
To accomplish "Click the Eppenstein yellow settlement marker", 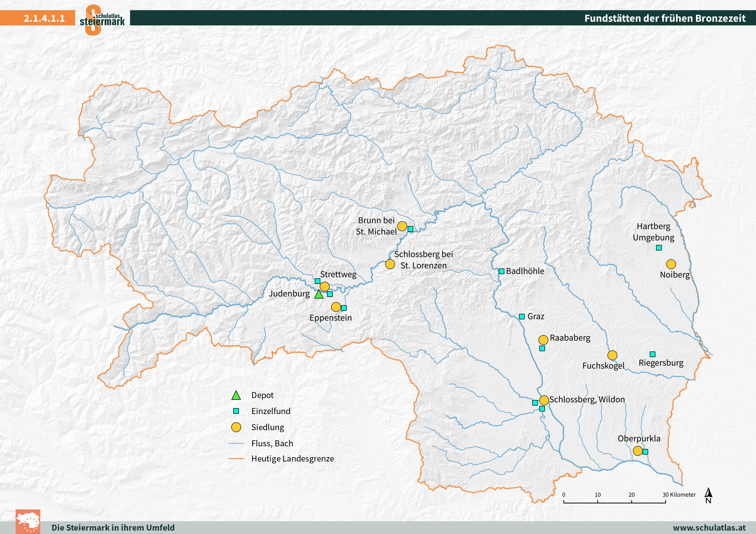I will point(336,307).
